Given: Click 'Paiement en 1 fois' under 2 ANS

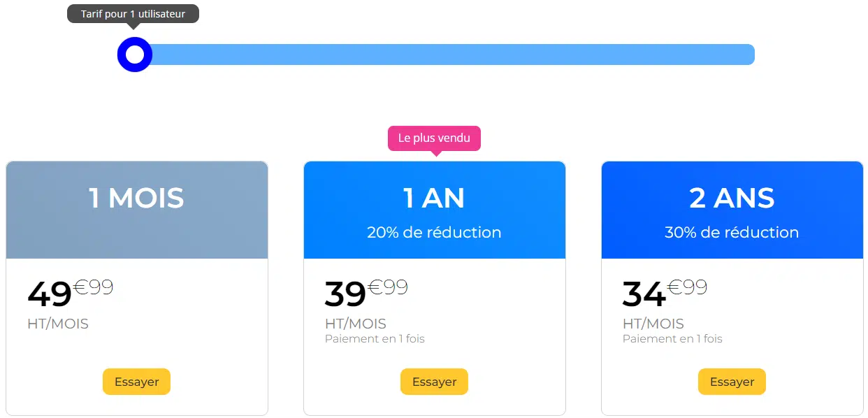Looking at the screenshot, I should [x=672, y=339].
